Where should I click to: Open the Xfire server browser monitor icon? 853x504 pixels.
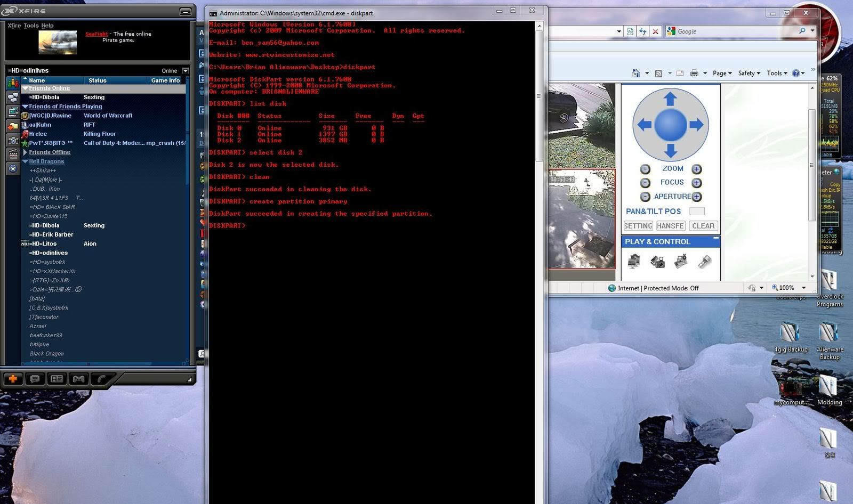[13, 112]
